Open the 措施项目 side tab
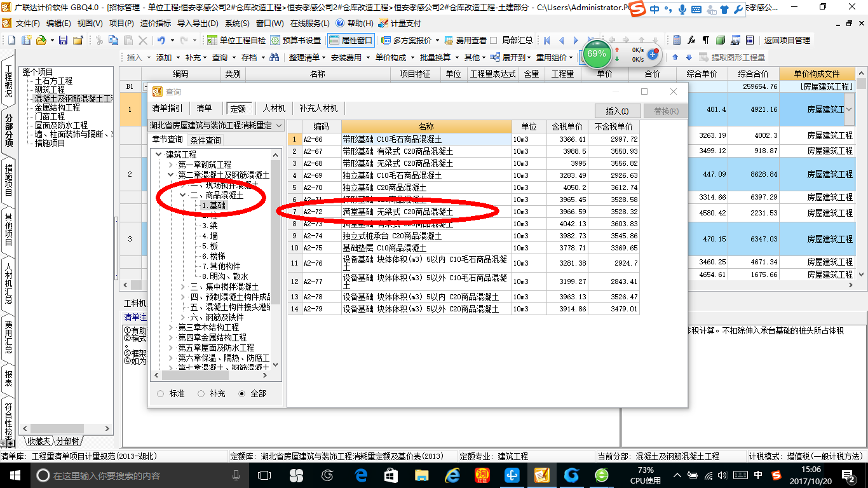Screen dimensions: 868x488 (8, 182)
